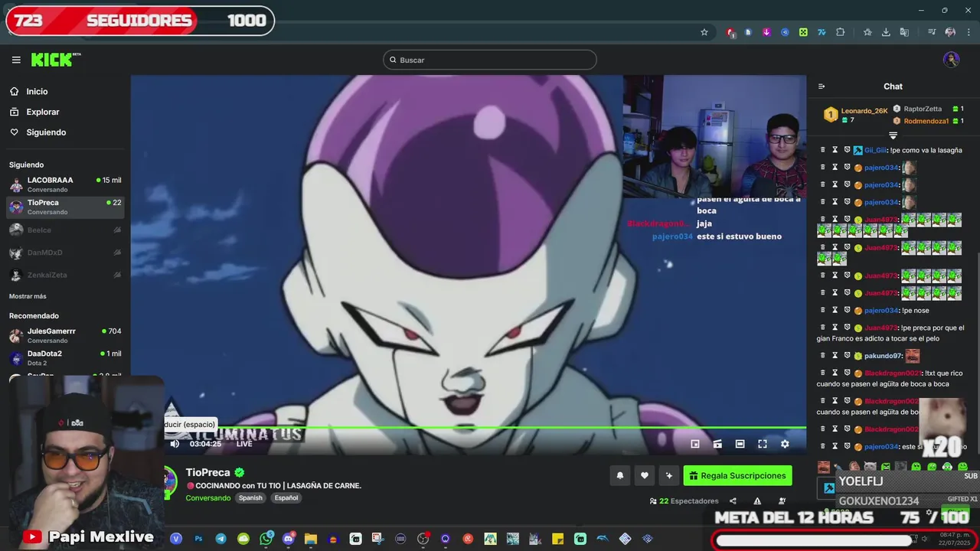Click the green video progress bar
Viewport: 980px width, 551px height.
(x=469, y=428)
